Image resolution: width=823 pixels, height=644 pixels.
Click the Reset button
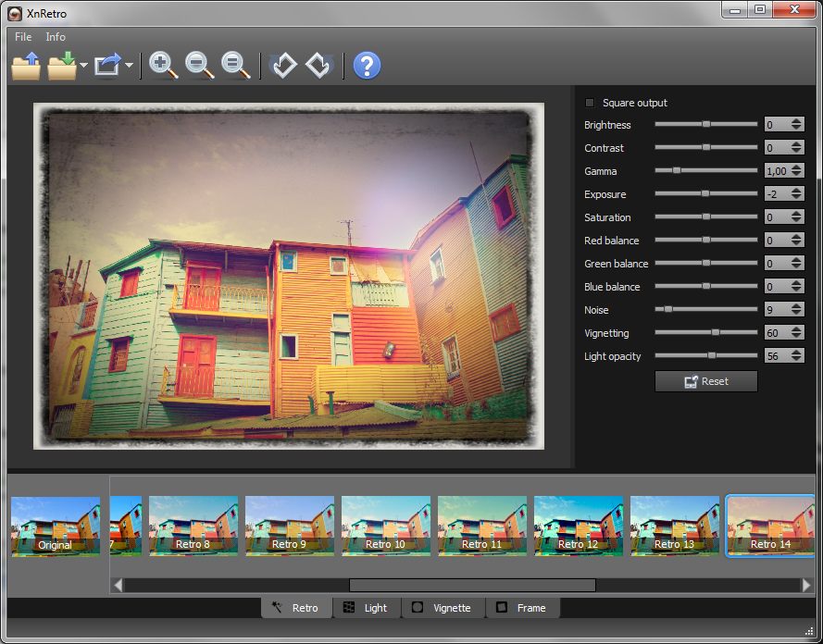coord(705,381)
